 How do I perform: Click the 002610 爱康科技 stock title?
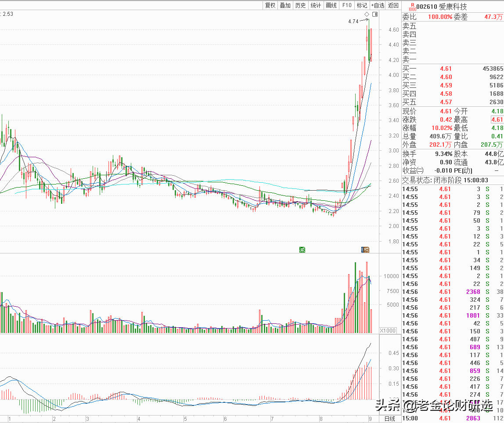click(x=442, y=7)
